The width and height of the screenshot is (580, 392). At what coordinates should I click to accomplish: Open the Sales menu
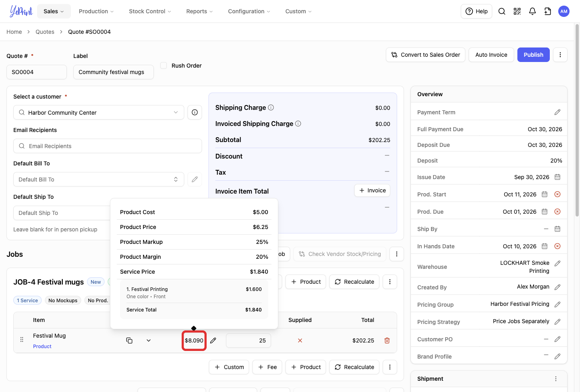54,11
